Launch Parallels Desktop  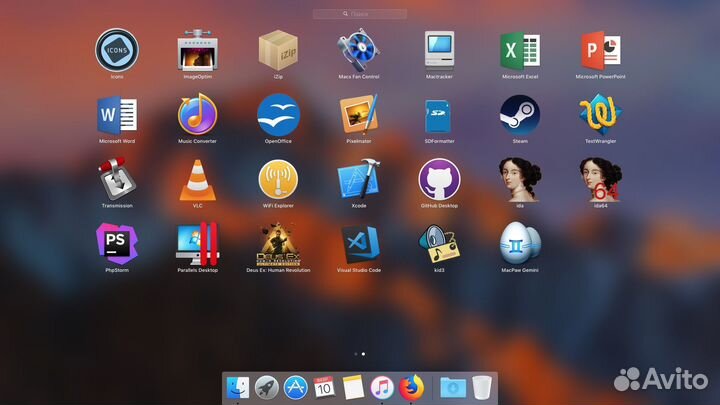coord(197,244)
